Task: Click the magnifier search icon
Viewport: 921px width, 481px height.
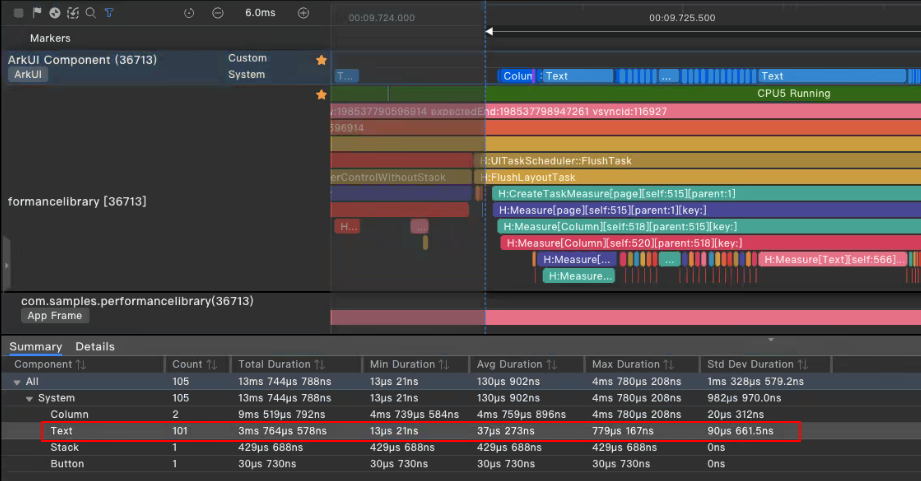Action: 91,13
